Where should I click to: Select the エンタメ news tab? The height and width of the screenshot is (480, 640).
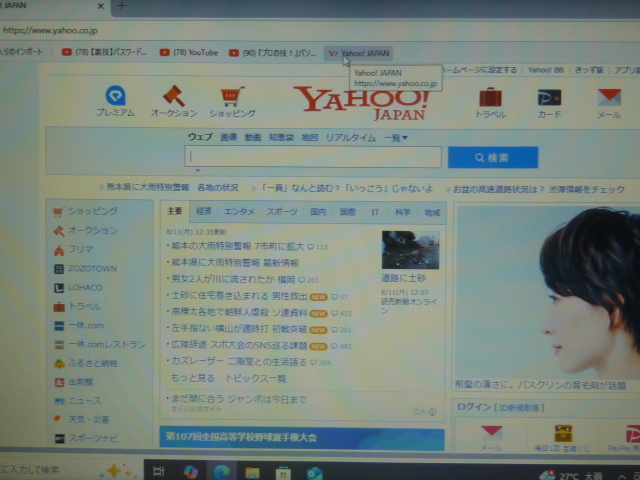pos(239,212)
